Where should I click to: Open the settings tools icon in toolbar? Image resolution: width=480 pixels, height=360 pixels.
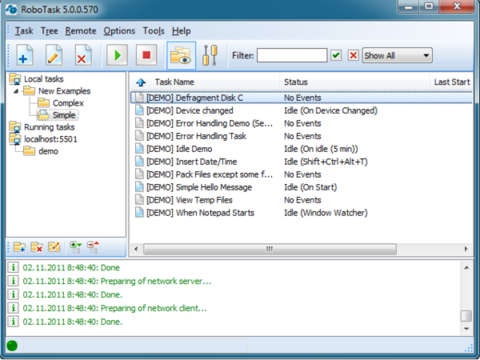[210, 55]
